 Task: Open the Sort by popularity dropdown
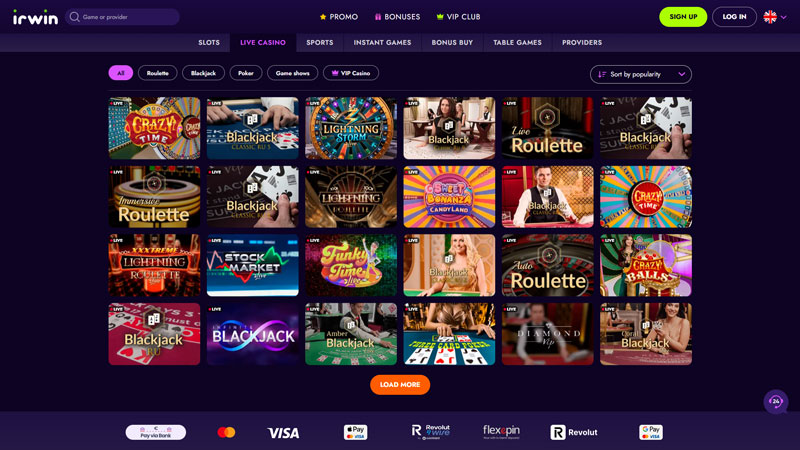641,74
